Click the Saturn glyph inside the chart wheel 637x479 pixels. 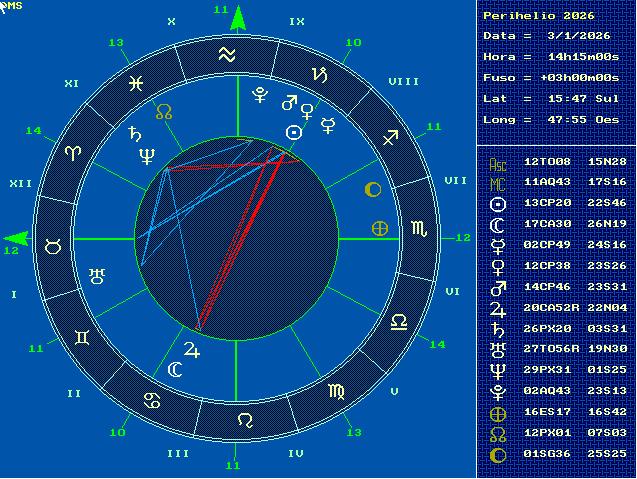133,135
